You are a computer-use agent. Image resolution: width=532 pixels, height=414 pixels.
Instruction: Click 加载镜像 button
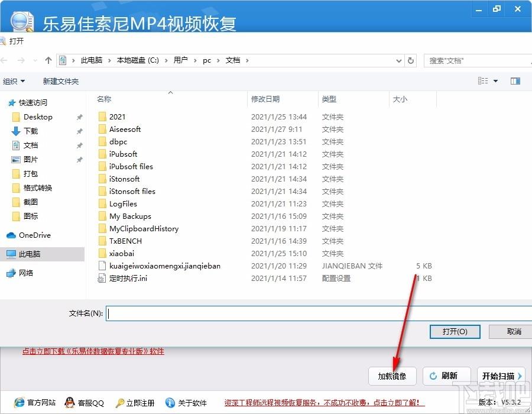pos(392,376)
